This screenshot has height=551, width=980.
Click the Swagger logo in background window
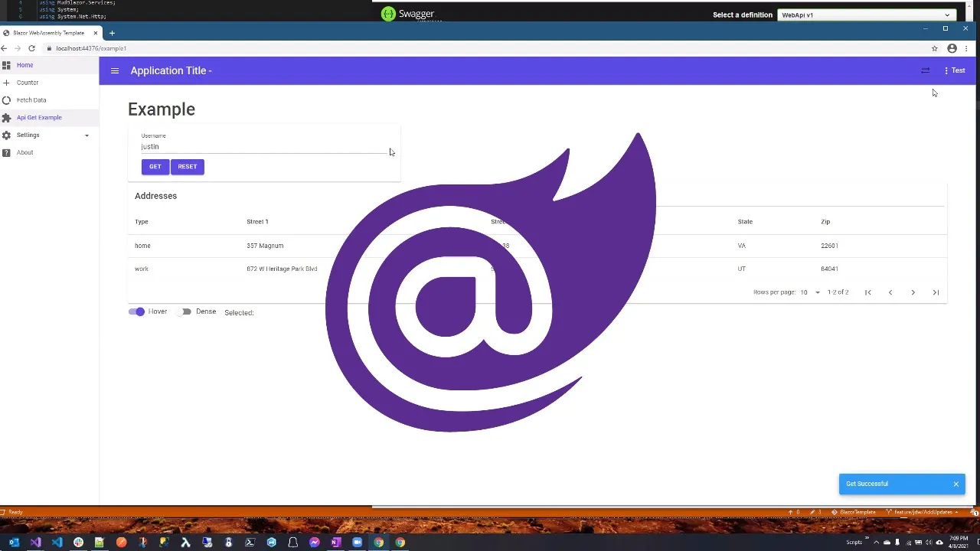click(x=407, y=14)
